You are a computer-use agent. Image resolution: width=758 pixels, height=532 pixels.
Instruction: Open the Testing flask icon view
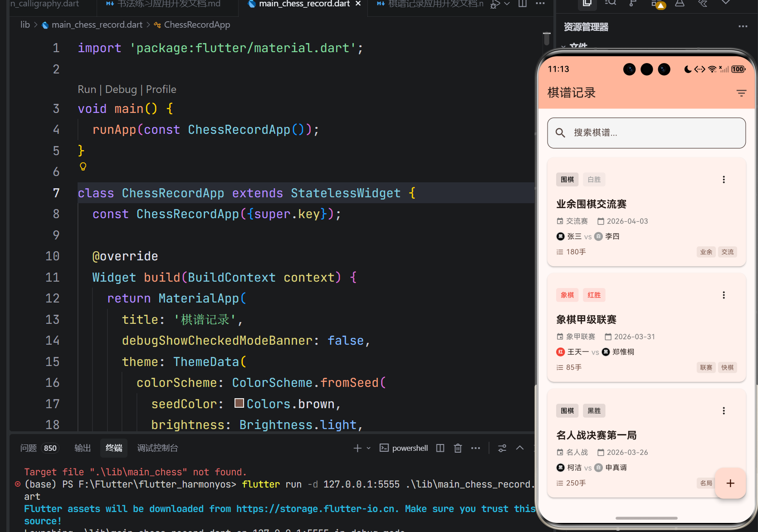pos(680,4)
